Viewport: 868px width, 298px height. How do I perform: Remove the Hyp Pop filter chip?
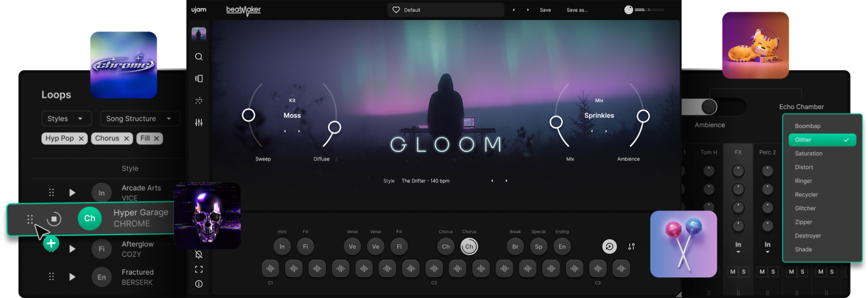(81, 139)
